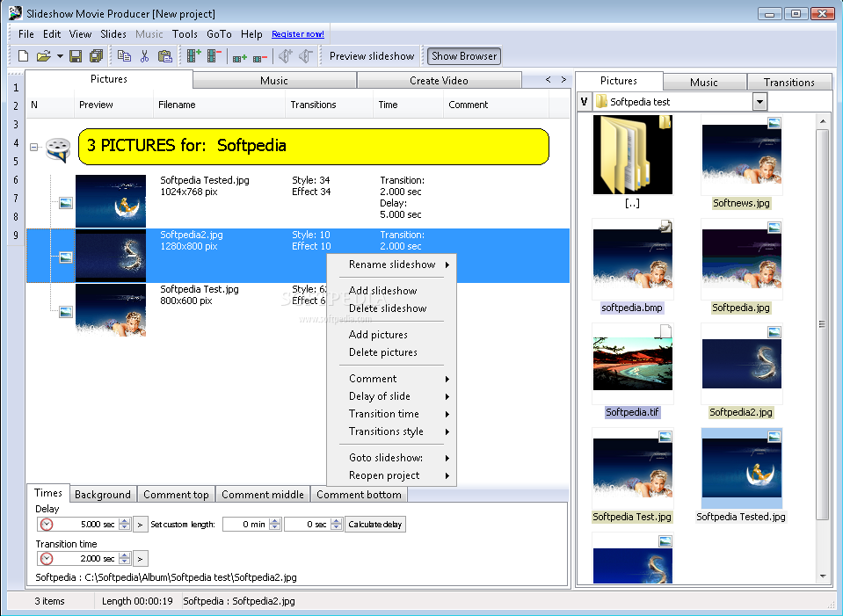Click the Register now! link
The image size is (843, 616).
pos(298,34)
